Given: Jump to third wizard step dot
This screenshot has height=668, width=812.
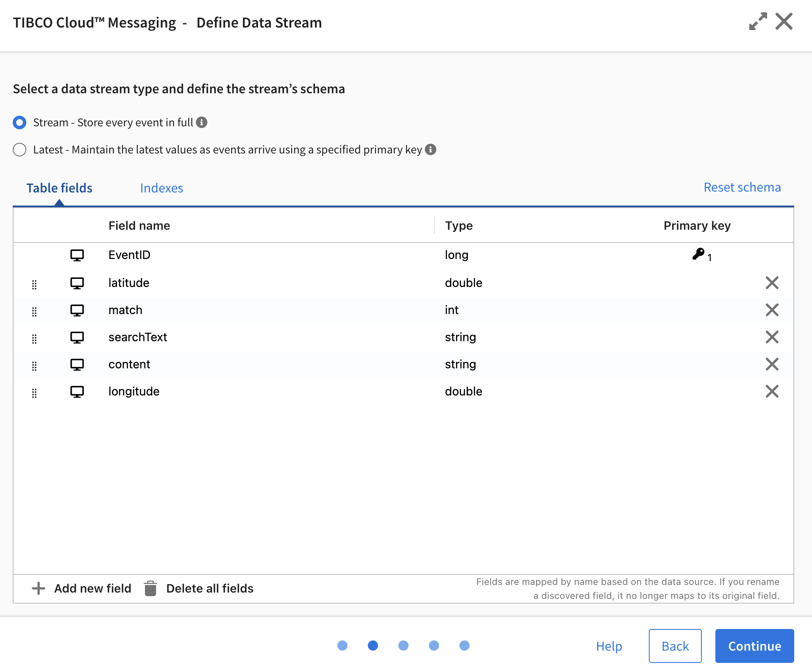Looking at the screenshot, I should (x=403, y=646).
